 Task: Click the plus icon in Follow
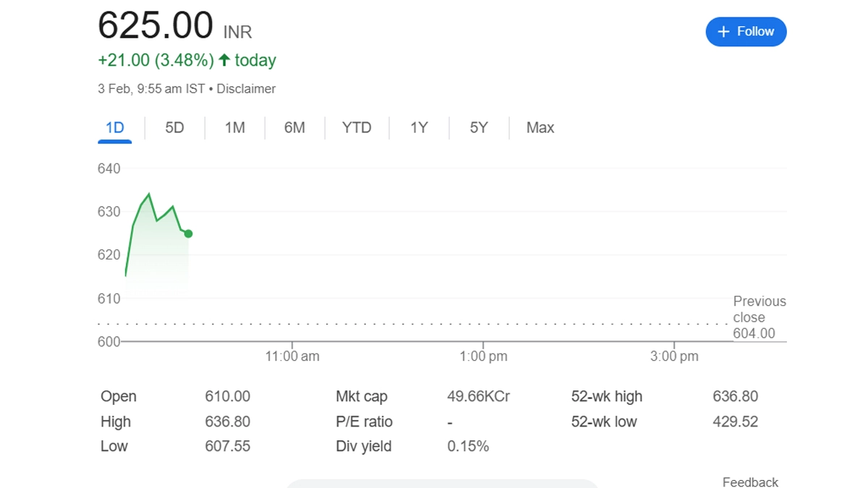pyautogui.click(x=723, y=32)
